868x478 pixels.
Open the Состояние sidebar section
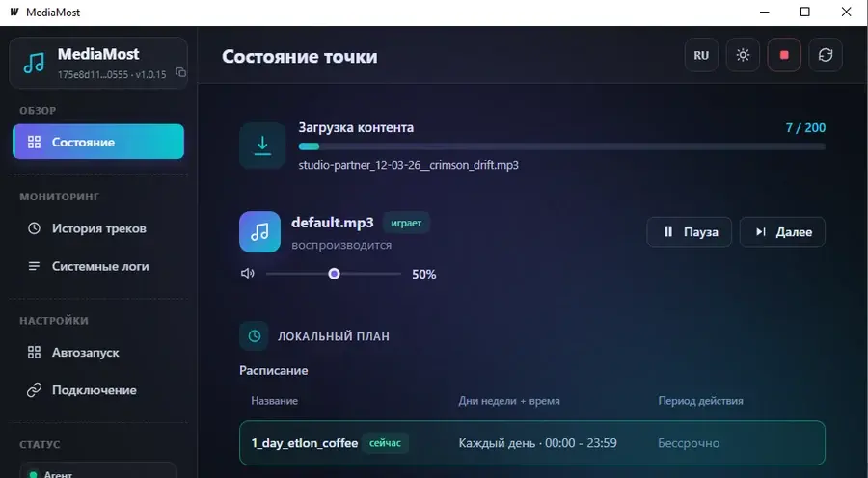(98, 142)
